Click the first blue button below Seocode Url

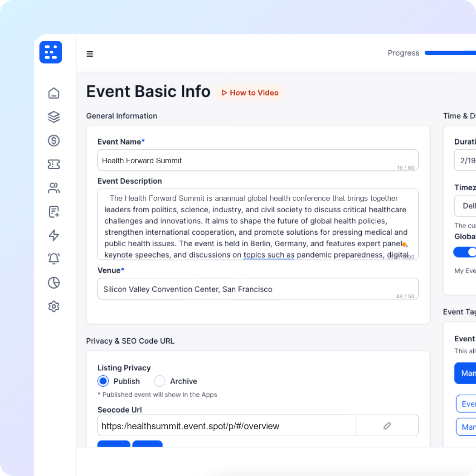pos(114,444)
